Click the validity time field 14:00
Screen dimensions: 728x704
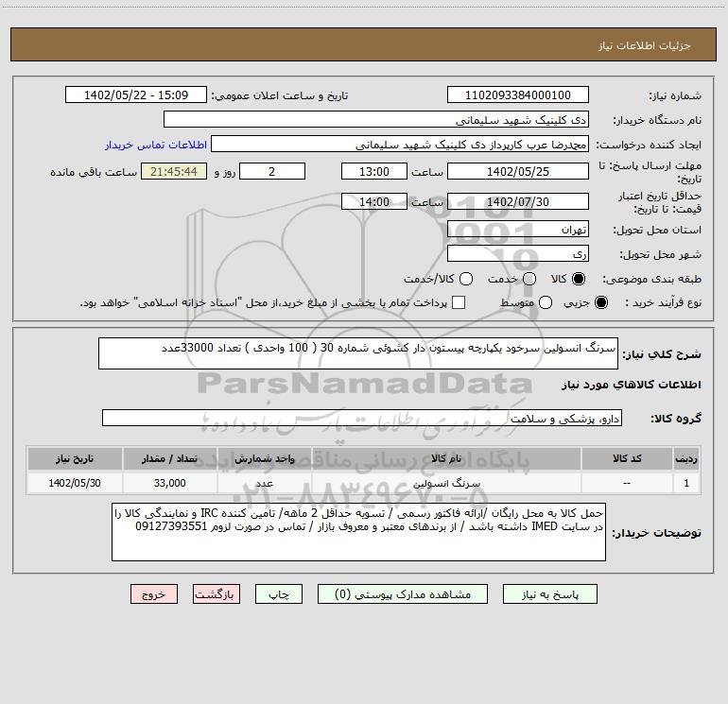(374, 201)
